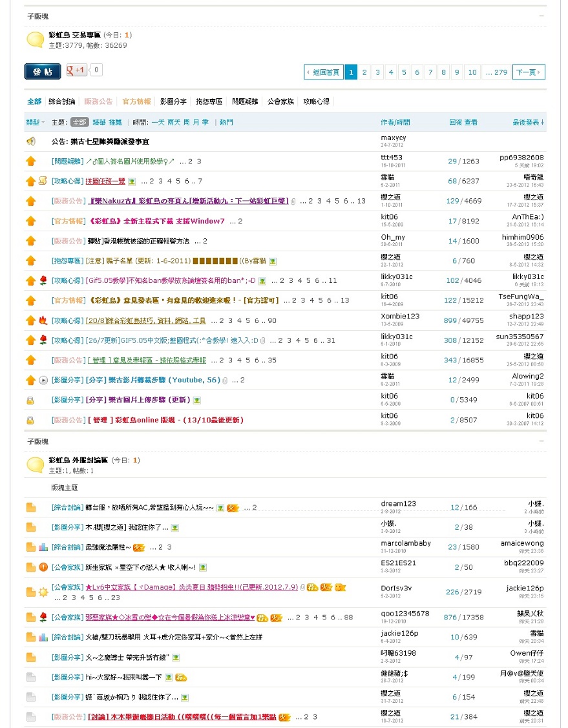Filter threads by time 一天
The image size is (568, 728).
(x=158, y=122)
